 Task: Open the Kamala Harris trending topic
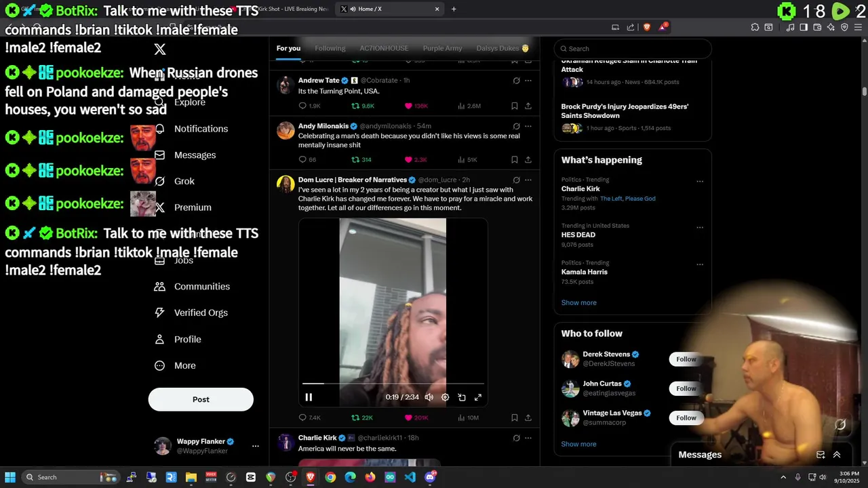coord(585,272)
